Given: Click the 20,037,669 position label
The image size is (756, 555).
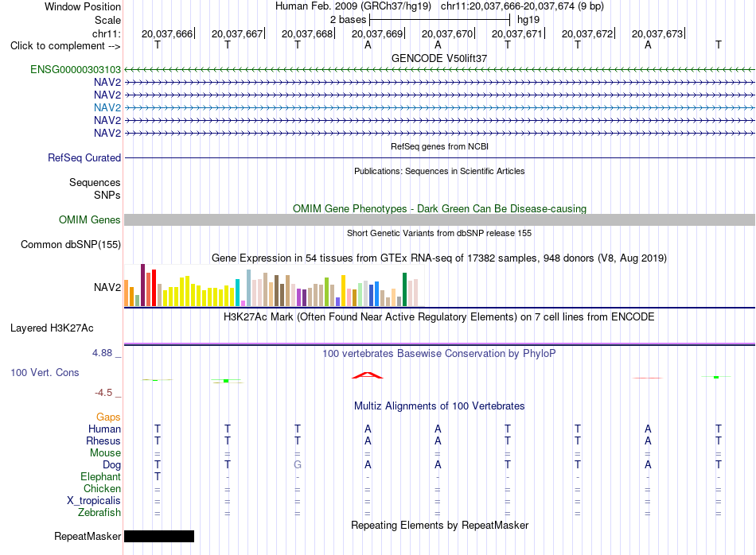Looking at the screenshot, I should [377, 33].
